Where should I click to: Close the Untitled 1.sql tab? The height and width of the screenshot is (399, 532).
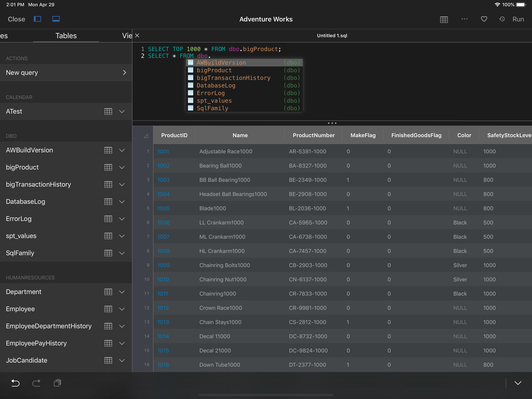(137, 36)
